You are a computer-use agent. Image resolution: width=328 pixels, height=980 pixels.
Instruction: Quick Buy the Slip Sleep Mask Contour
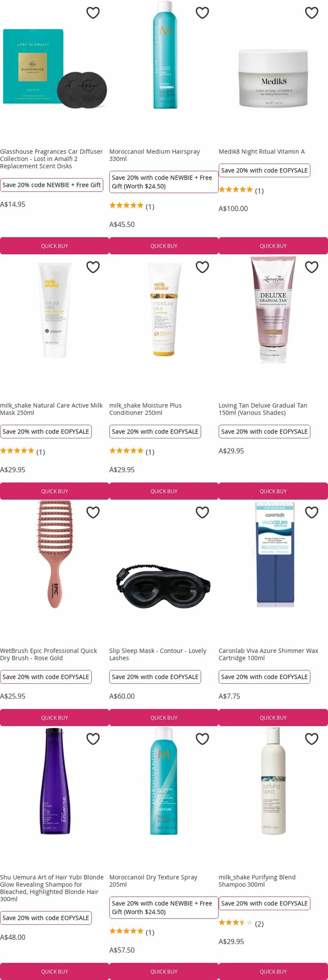(x=164, y=717)
